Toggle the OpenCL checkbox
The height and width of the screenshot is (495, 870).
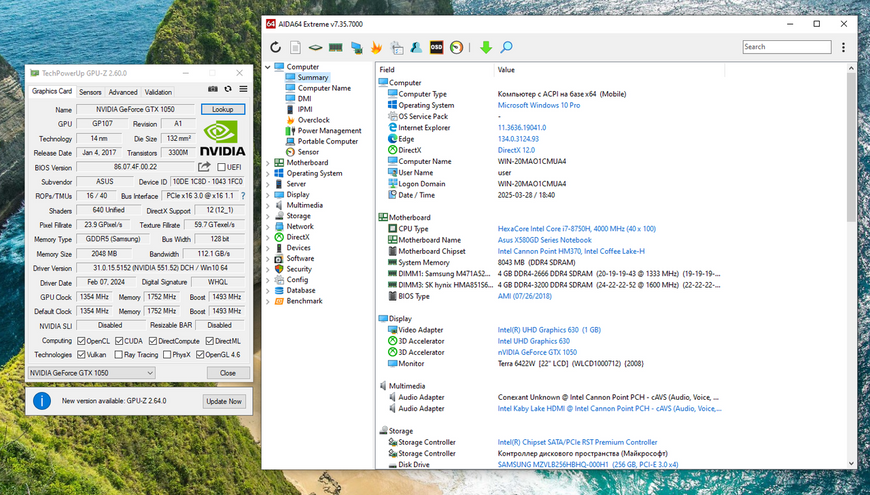[x=81, y=341]
